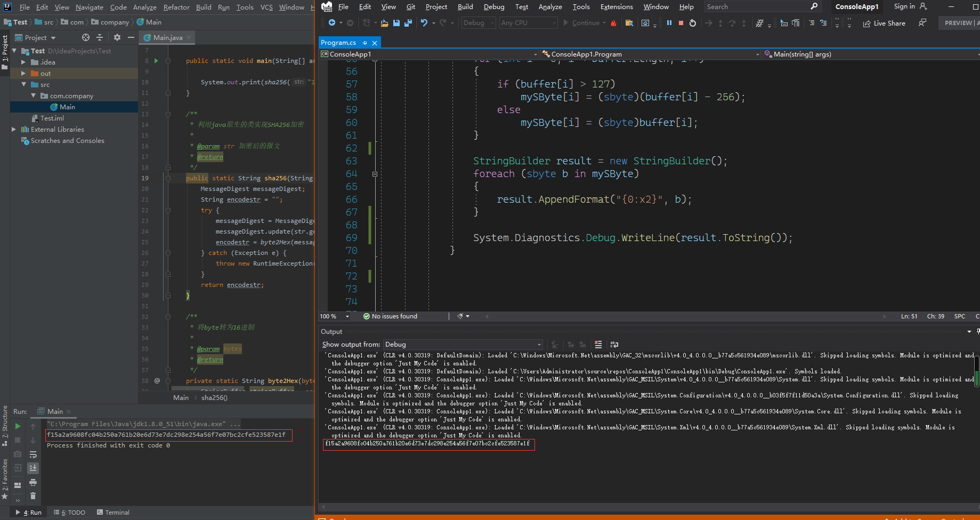Click the Hot Reload flame icon
The height and width of the screenshot is (520, 980).
[614, 23]
